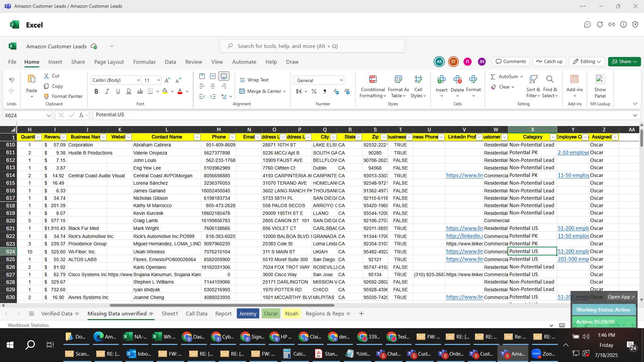Viewport: 644px width, 362px height.
Task: Open the Windows Start menu
Action: click(10, 345)
